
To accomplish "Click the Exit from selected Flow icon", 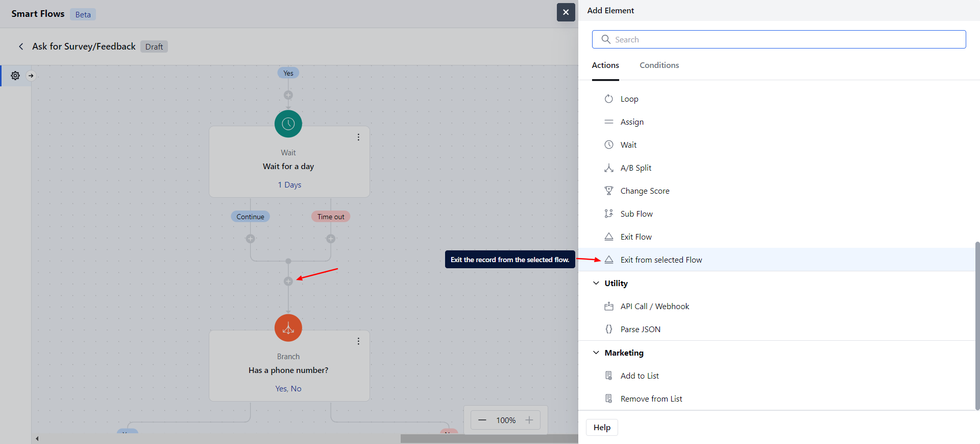I will 608,260.
